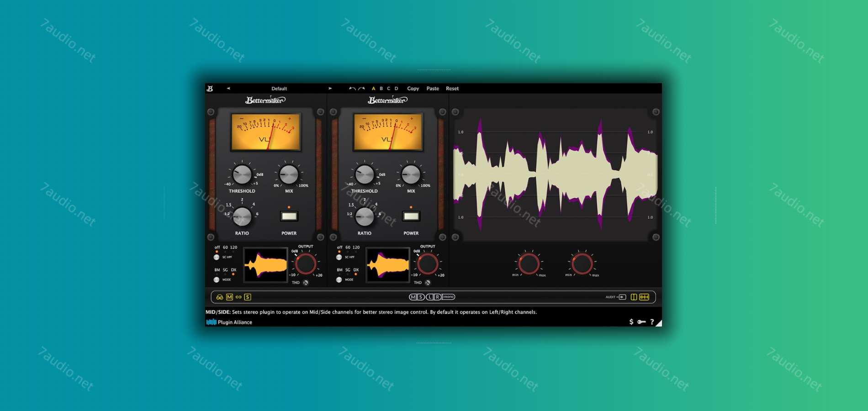868x411 pixels.
Task: Click the right channel SC HPF button
Action: [339, 257]
